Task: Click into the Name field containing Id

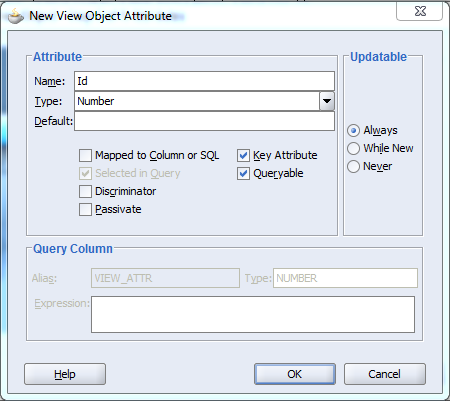Action: 204,81
